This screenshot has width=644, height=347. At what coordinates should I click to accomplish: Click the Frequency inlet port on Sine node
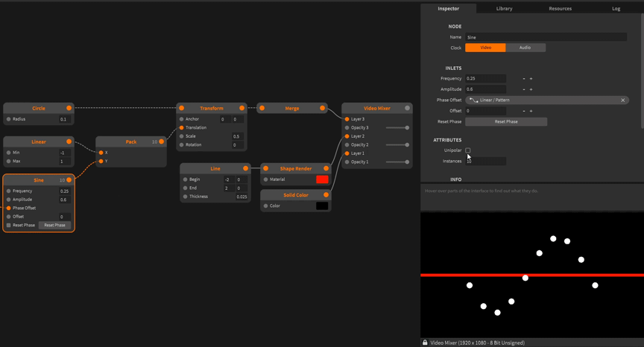9,191
